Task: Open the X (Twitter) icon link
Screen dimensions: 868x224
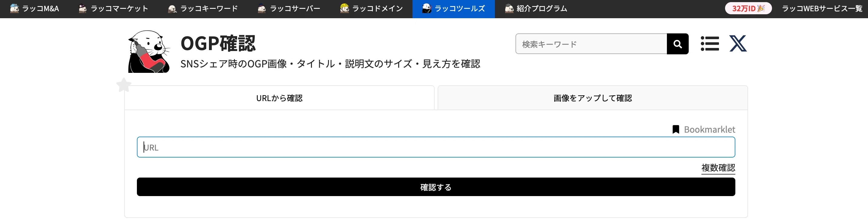Action: point(738,43)
